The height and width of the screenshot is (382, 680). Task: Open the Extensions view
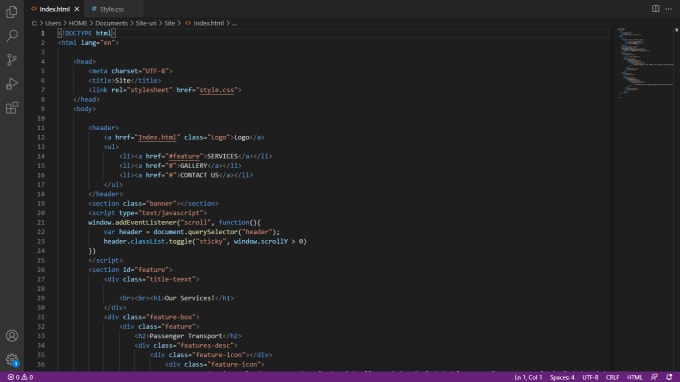pos(12,108)
